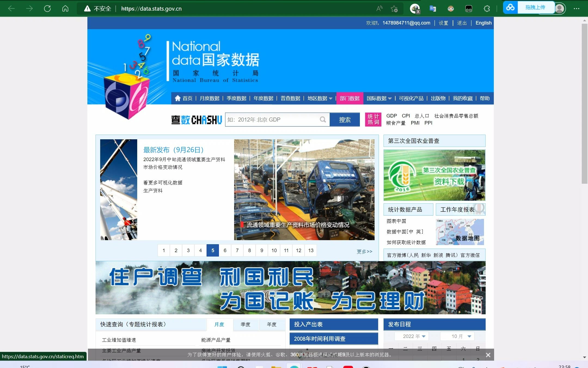Expand the 国际数据 dropdown menu

click(x=390, y=98)
